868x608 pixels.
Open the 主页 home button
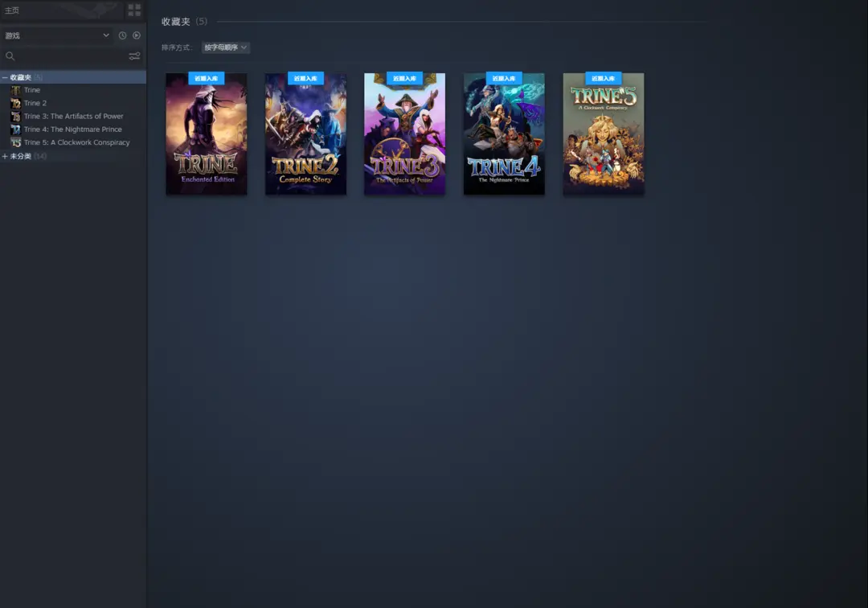pyautogui.click(x=61, y=10)
